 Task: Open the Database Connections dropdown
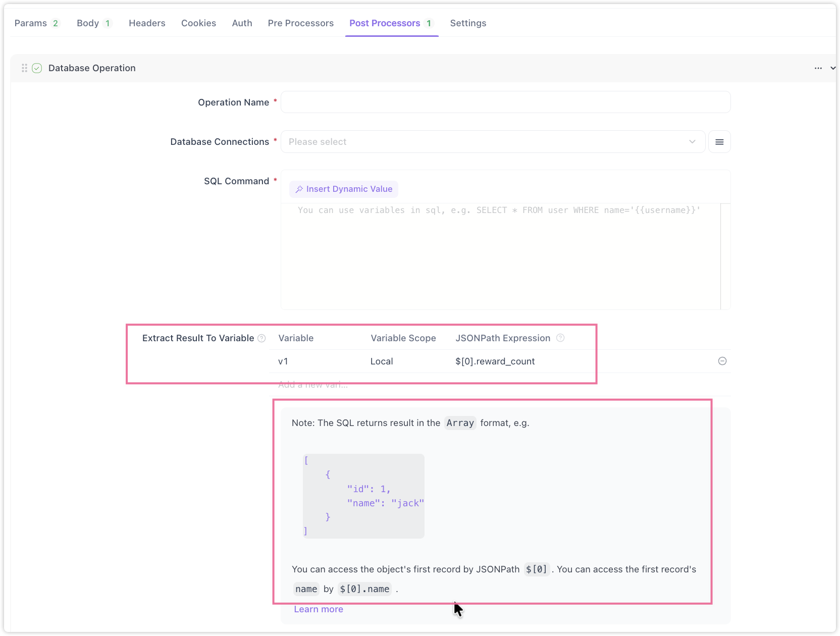point(492,142)
